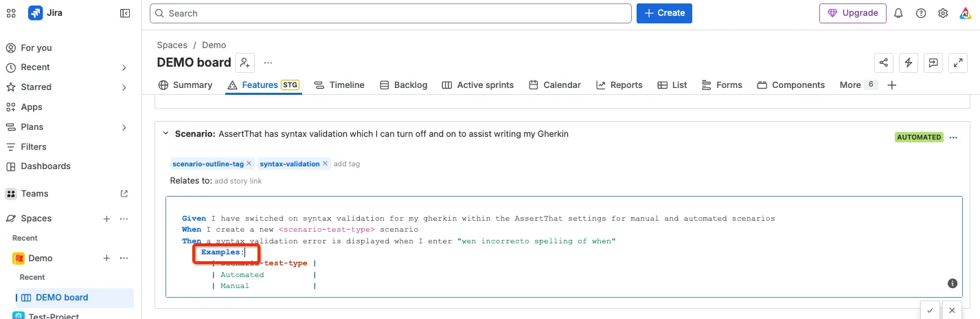This screenshot has width=980, height=319.
Task: Open the automation lightning bolt icon
Action: click(x=909, y=63)
